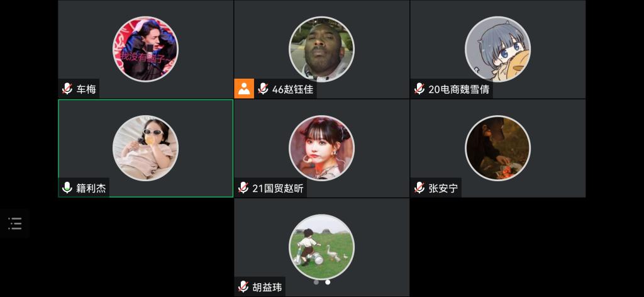Open the list menu icon on left edge

point(15,224)
